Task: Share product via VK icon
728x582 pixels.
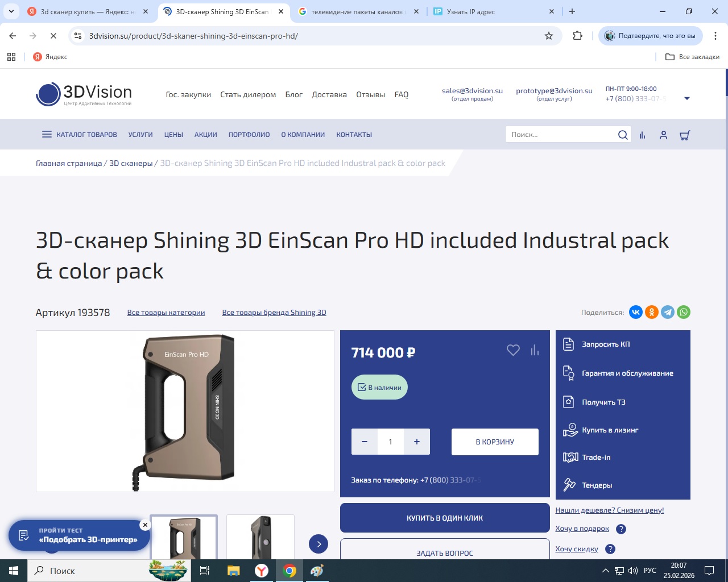Action: click(636, 312)
